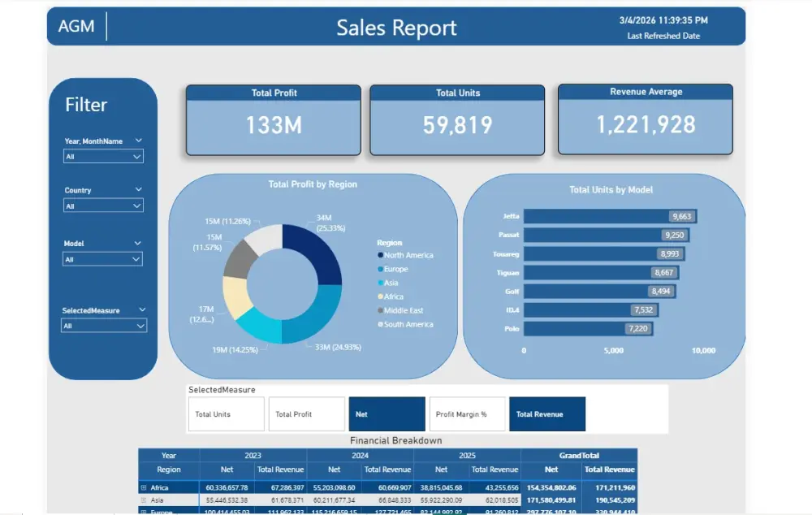Collapse the Country slicer header chevron
This screenshot has height=515, width=812.
(x=138, y=189)
